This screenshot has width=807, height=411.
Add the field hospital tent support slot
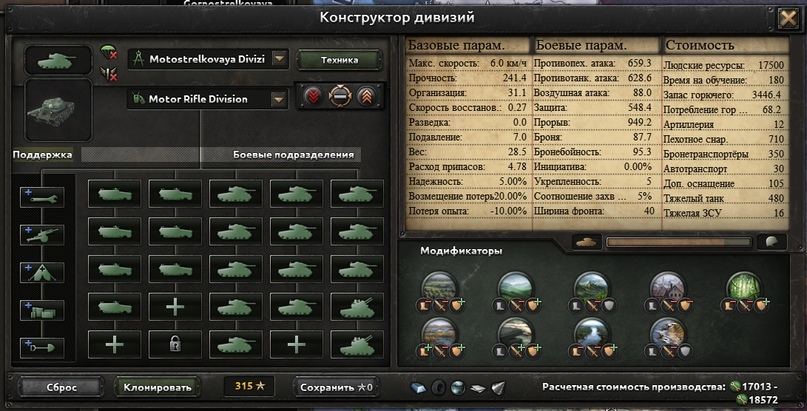click(x=42, y=272)
